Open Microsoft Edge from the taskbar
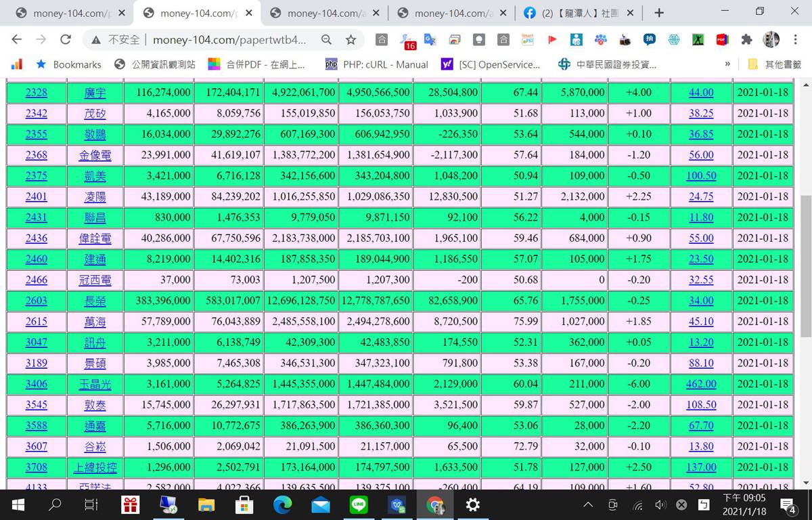 click(x=282, y=504)
